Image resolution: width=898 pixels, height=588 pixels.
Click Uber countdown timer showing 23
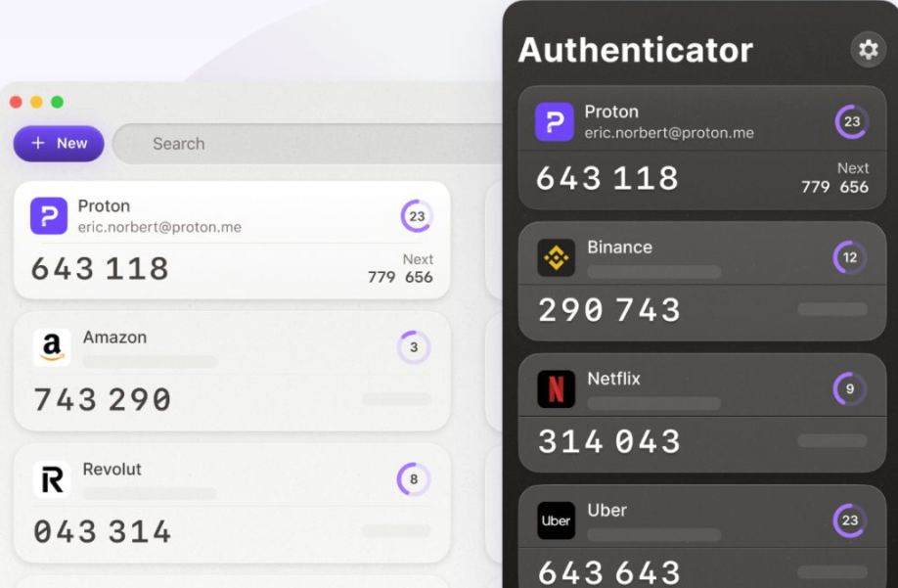point(850,520)
